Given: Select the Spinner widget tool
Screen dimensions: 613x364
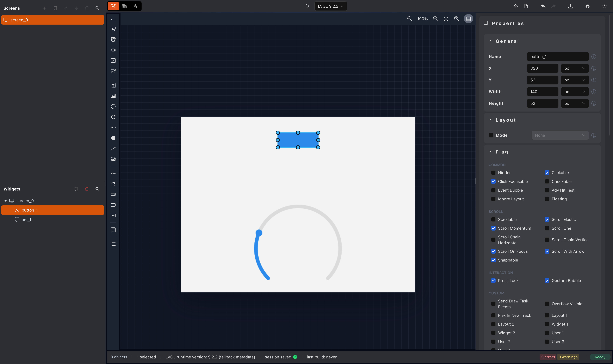Looking at the screenshot, I should coord(113,117).
